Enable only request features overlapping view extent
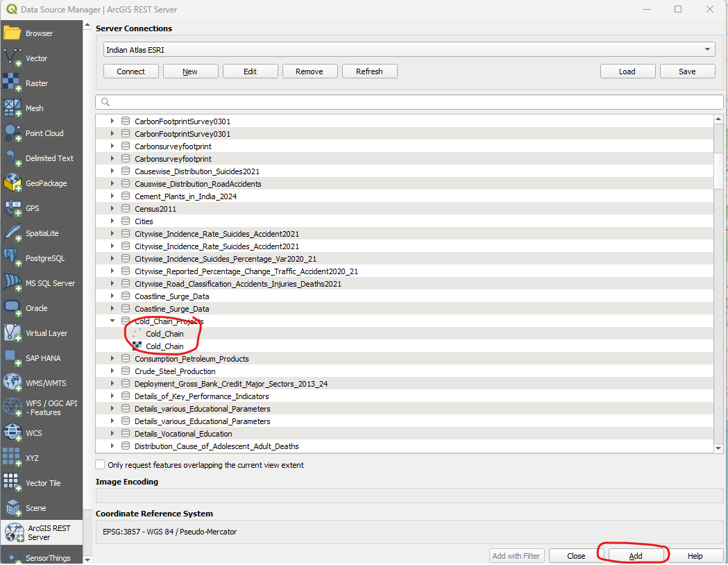The height and width of the screenshot is (565, 728). pos(101,465)
